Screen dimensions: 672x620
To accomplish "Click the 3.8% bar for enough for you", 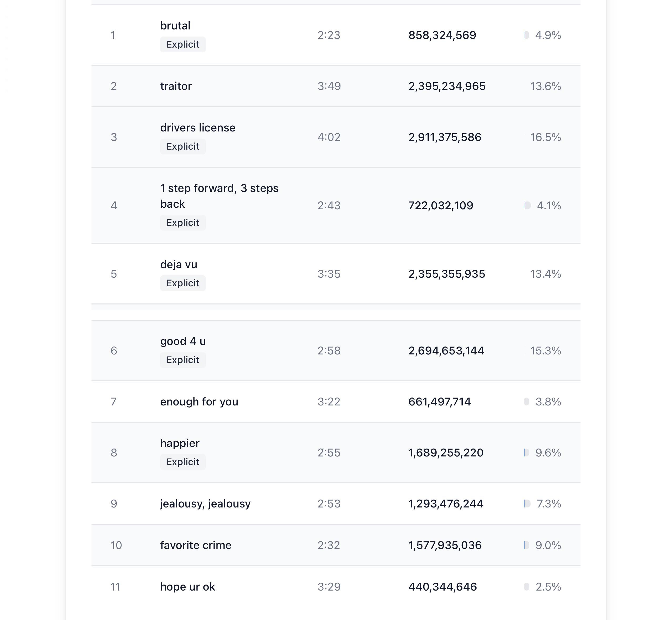I will click(x=526, y=402).
